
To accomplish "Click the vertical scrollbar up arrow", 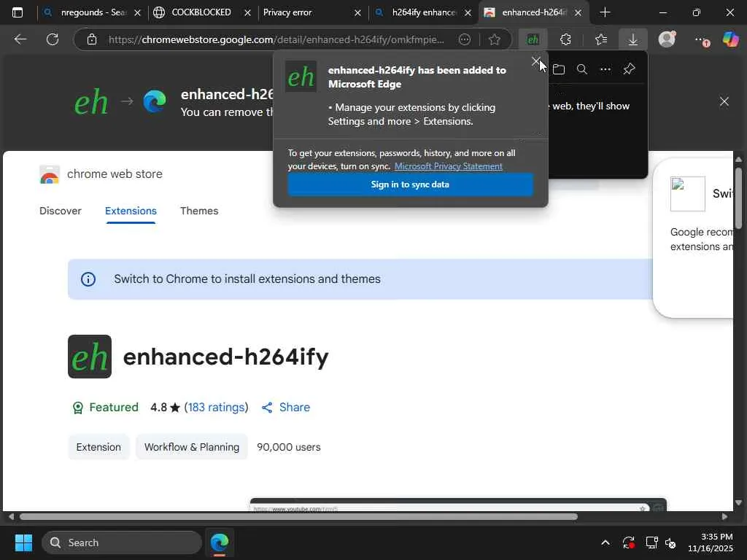I will [x=738, y=159].
